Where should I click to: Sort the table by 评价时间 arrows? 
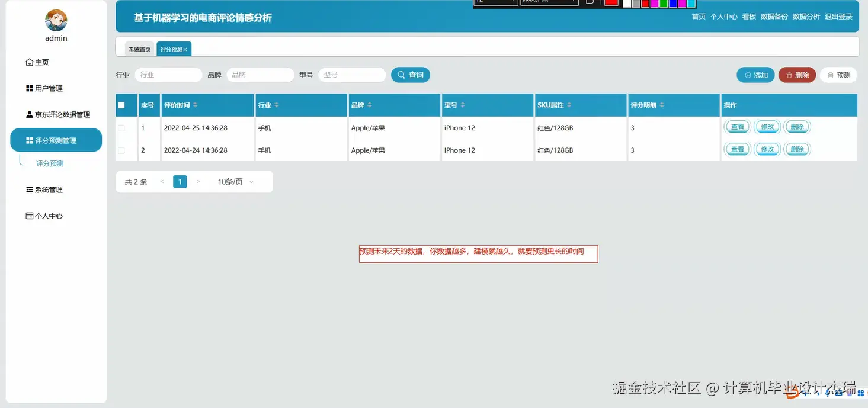point(195,105)
